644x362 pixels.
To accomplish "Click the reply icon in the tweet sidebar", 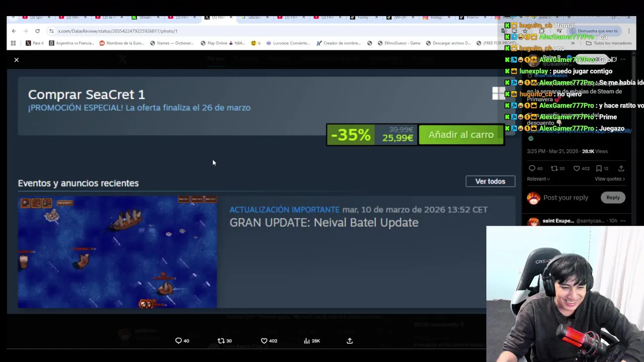I will click(x=532, y=168).
